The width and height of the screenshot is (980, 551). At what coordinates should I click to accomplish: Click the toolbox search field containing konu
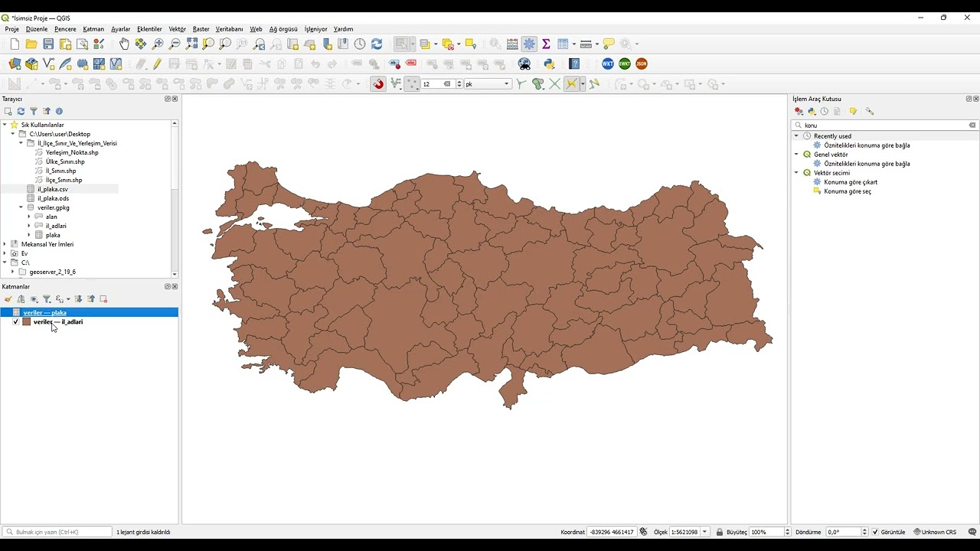(885, 125)
